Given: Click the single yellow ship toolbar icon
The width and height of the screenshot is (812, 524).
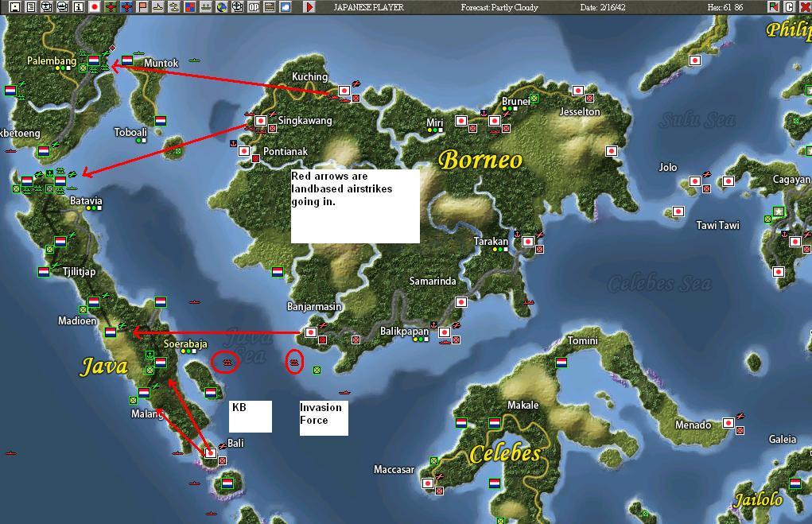Looking at the screenshot, I should click(x=158, y=6).
